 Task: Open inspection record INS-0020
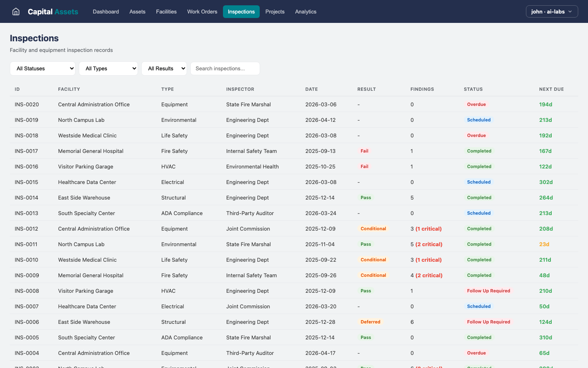(x=26, y=104)
